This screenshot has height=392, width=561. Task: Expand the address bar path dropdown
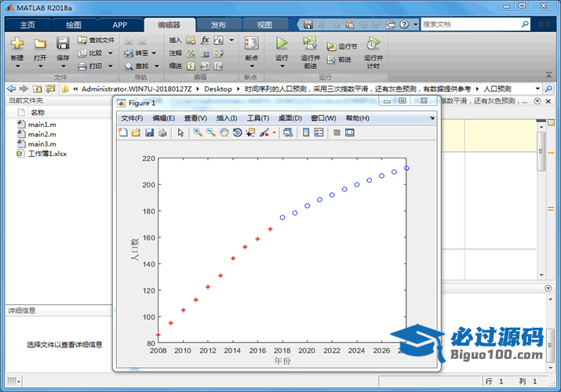(537, 89)
